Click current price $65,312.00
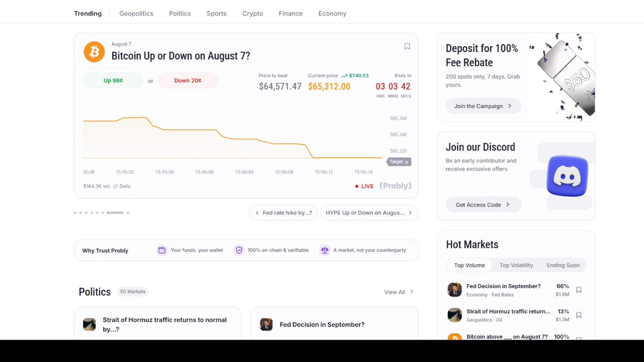The image size is (644, 362). pos(329,86)
